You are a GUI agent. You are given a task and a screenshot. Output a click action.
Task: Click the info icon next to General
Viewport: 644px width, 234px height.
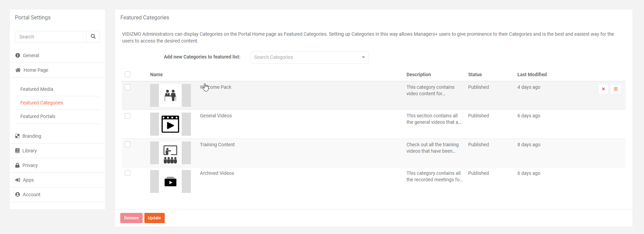(18, 55)
